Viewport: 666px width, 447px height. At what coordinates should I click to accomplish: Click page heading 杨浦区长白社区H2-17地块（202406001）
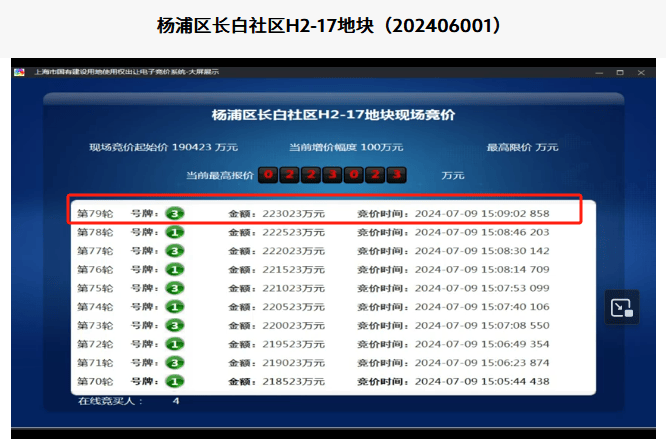tap(330, 25)
